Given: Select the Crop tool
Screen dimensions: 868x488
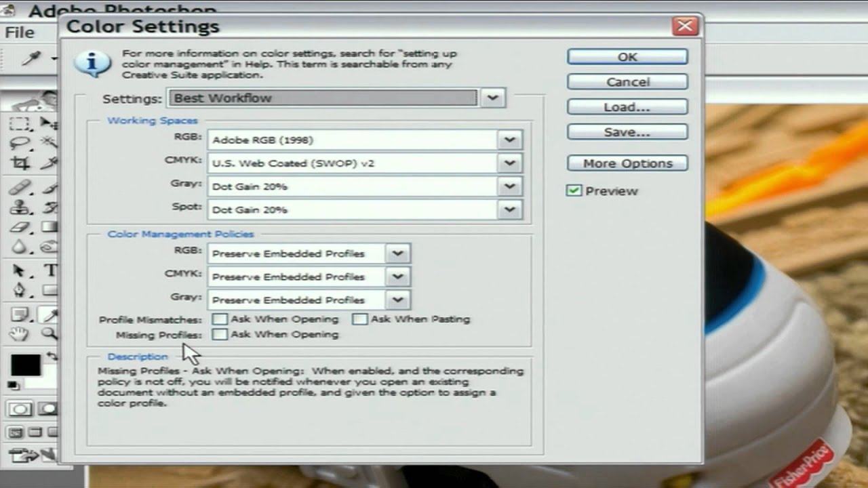Looking at the screenshot, I should (20, 163).
